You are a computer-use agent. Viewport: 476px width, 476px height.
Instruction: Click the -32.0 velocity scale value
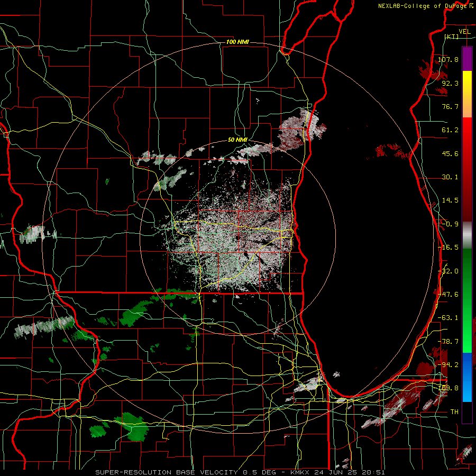(448, 271)
